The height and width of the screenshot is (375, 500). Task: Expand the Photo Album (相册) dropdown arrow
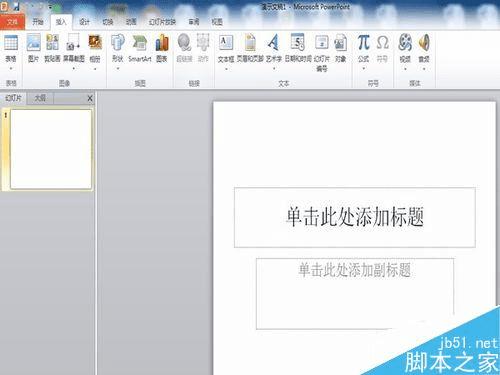coord(95,68)
